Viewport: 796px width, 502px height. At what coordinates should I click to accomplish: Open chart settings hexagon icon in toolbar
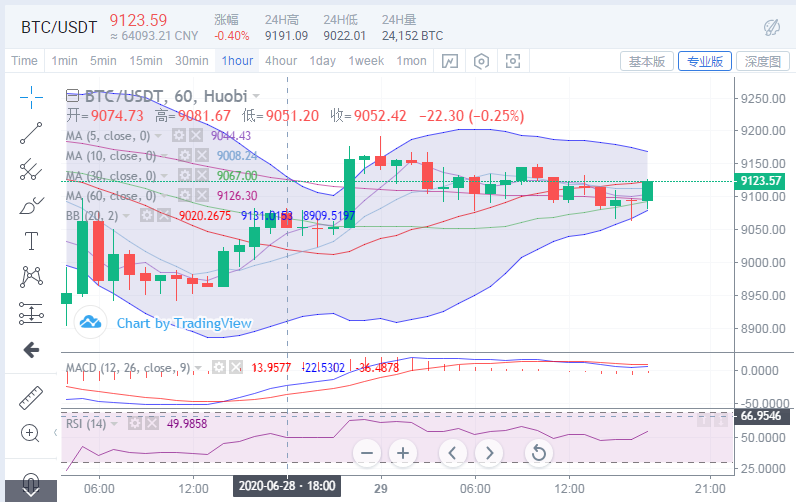click(x=482, y=61)
